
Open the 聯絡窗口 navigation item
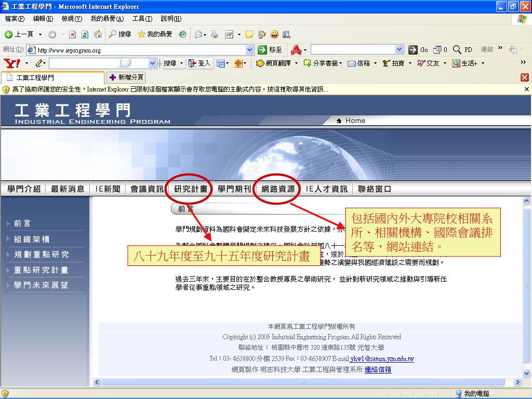pyautogui.click(x=375, y=189)
